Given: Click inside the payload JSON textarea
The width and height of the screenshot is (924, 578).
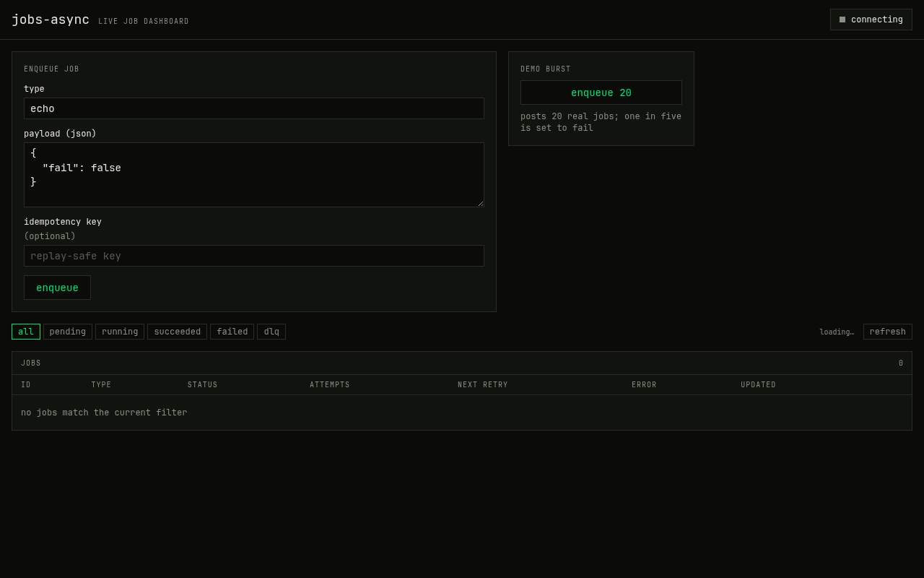Looking at the screenshot, I should pyautogui.click(x=254, y=175).
